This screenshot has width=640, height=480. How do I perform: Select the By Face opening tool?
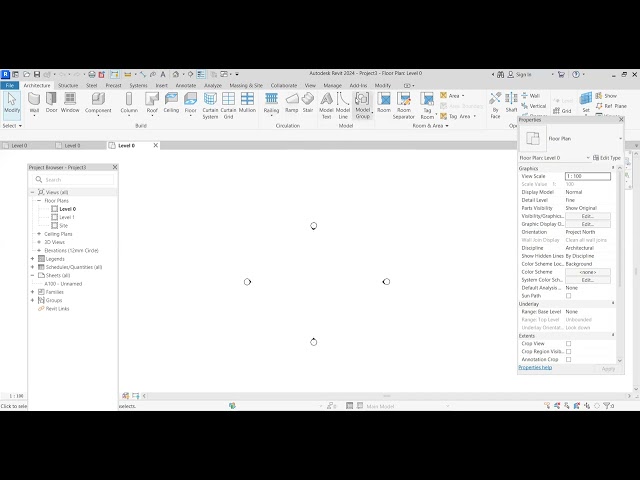[495, 105]
